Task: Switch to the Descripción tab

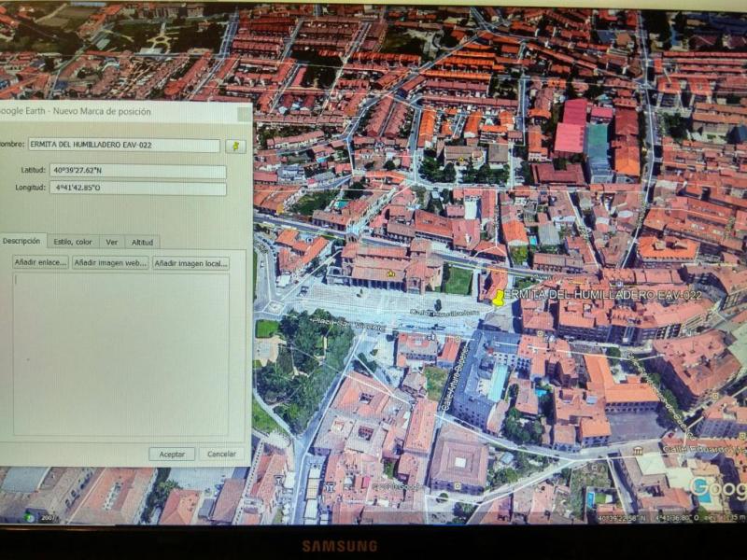Action: pyautogui.click(x=21, y=241)
